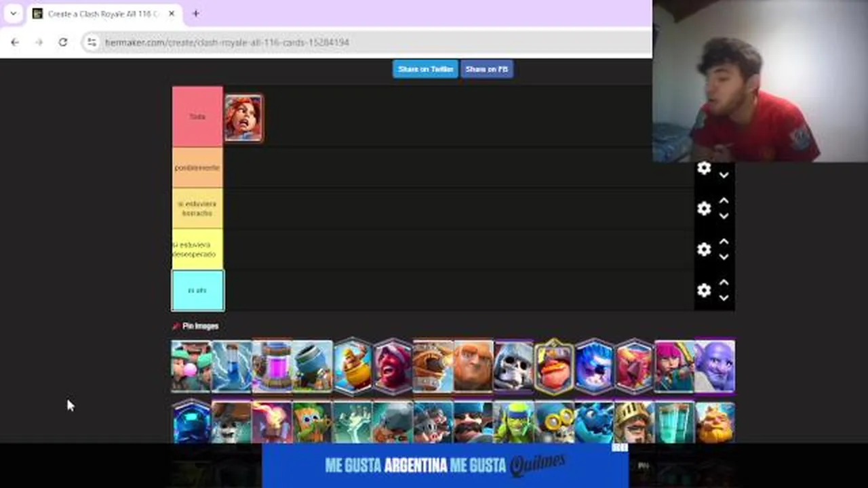The height and width of the screenshot is (488, 868).
Task: Click the Pin Images link
Action: [x=195, y=326]
